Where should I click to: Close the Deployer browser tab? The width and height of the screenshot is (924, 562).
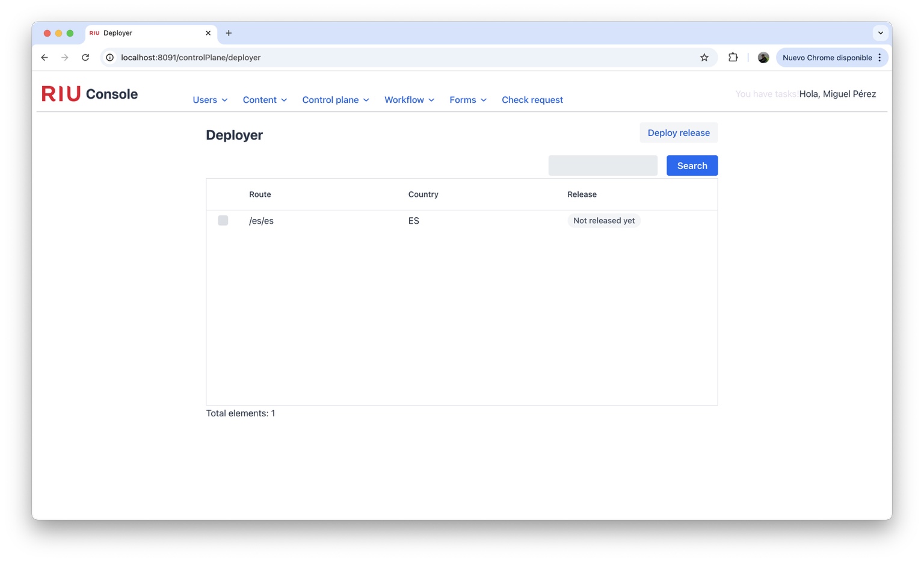208,33
